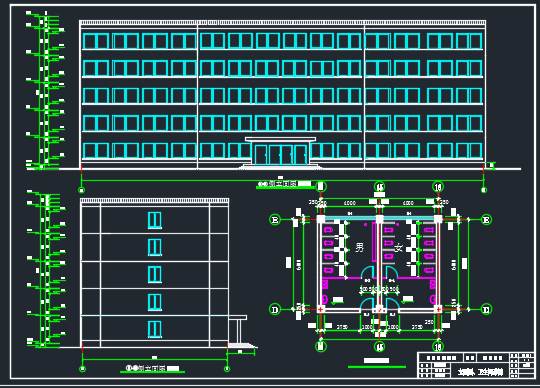
Task: Select the left axis bubble labeled E
Action: click(x=275, y=220)
